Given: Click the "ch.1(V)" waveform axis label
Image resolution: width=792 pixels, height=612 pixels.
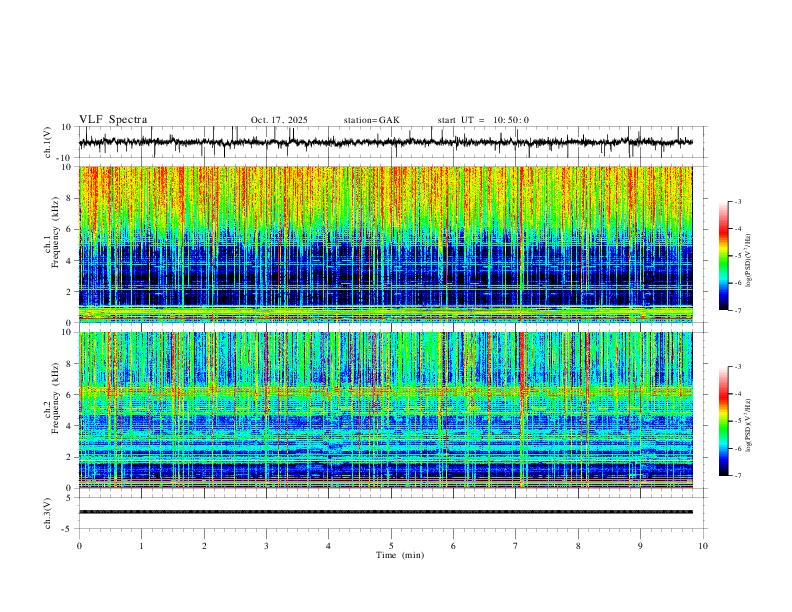Looking at the screenshot, I should coord(48,142).
